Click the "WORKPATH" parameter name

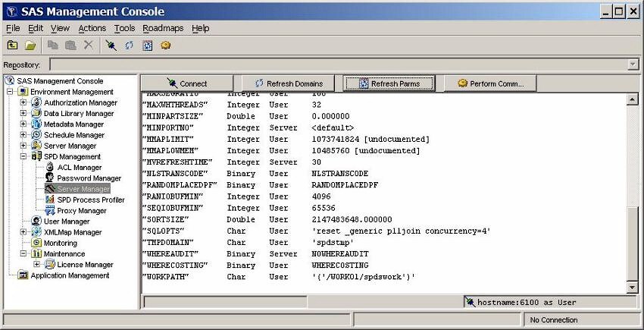[x=165, y=277]
